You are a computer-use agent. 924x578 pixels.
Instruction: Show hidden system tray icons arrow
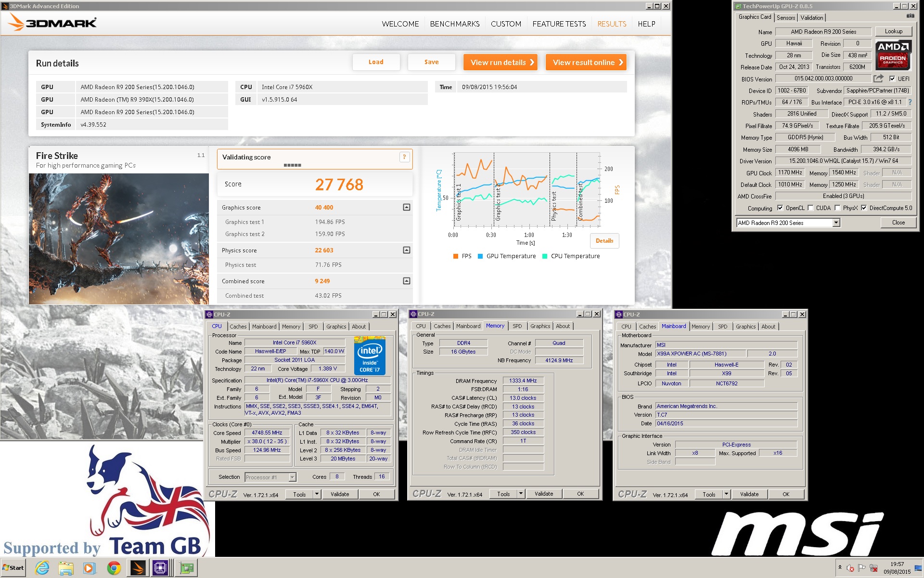840,567
